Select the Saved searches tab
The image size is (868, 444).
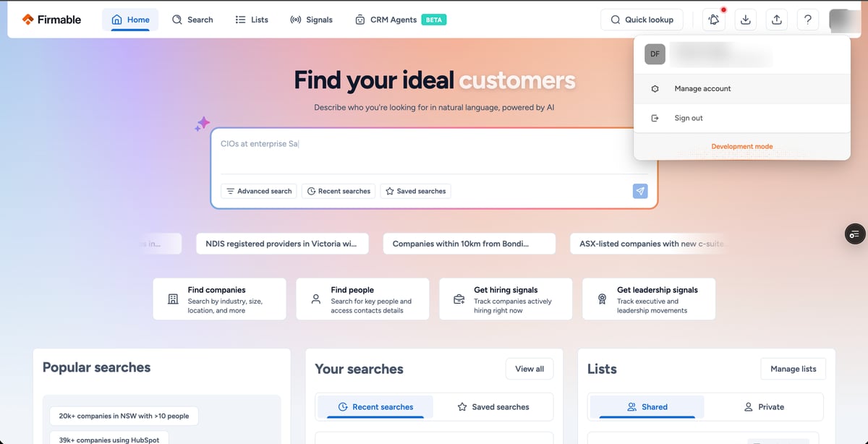pos(493,407)
